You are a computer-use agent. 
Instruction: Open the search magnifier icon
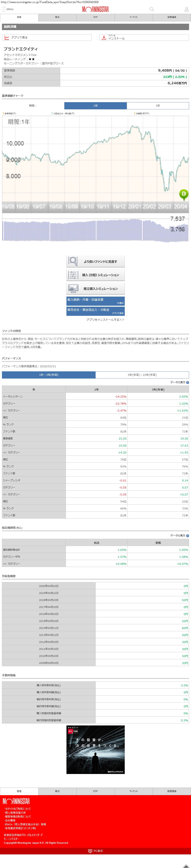pyautogui.click(x=152, y=9)
